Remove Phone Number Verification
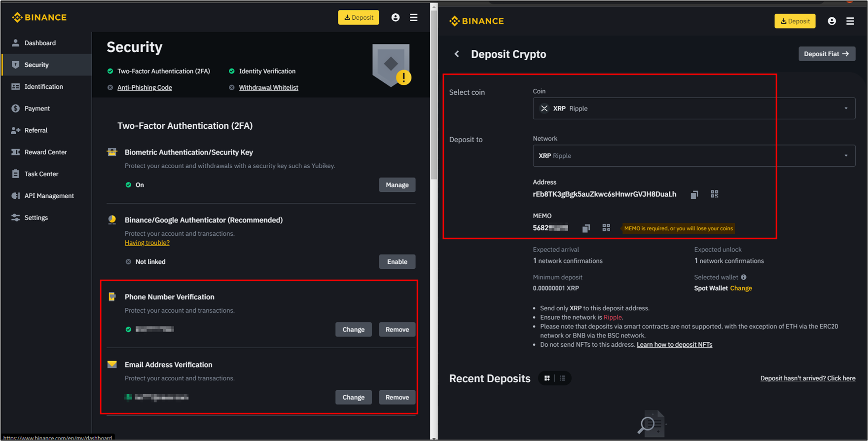The width and height of the screenshot is (868, 441). (x=397, y=330)
